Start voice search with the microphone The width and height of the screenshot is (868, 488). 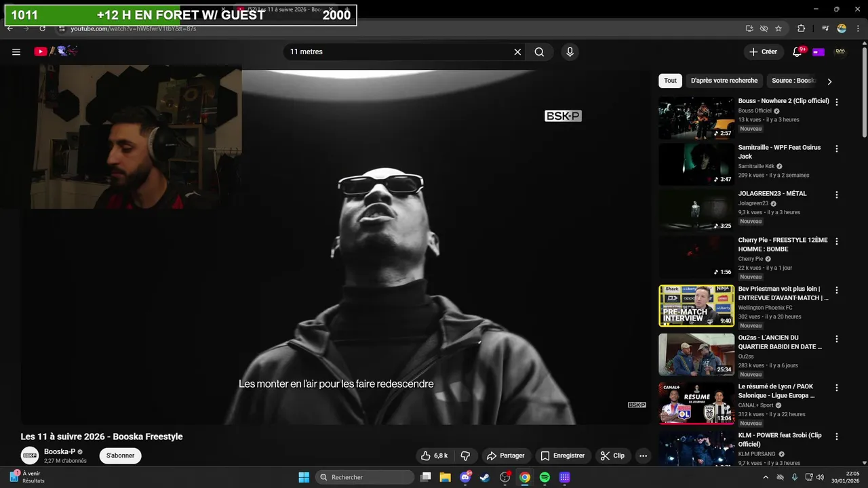570,52
